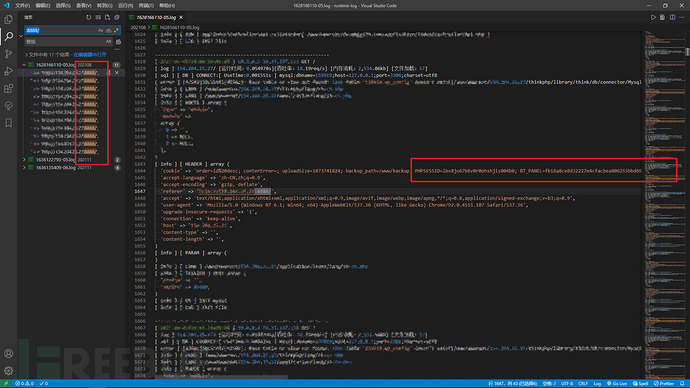This screenshot has width=690, height=388.
Task: Open the 文件 menu
Action: coord(22,6)
